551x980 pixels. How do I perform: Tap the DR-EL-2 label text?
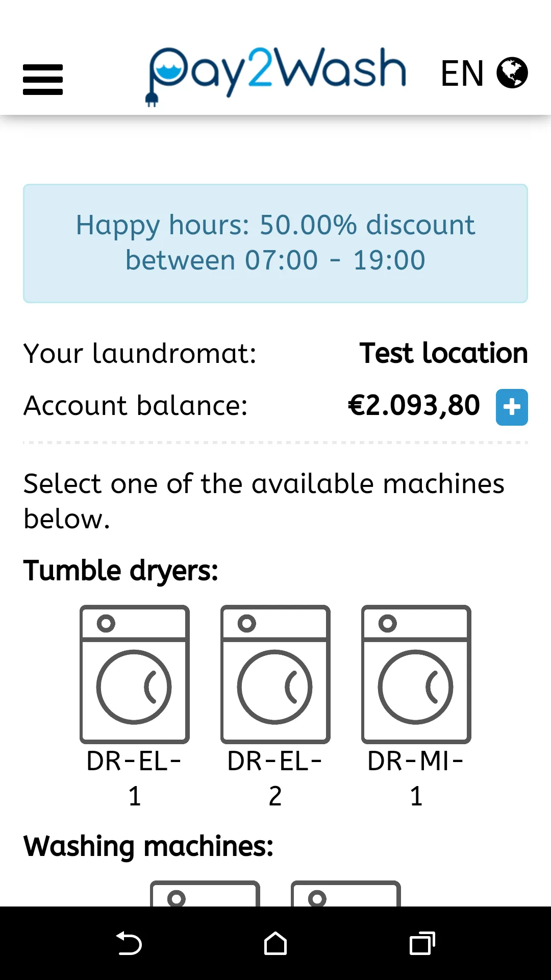pos(275,778)
